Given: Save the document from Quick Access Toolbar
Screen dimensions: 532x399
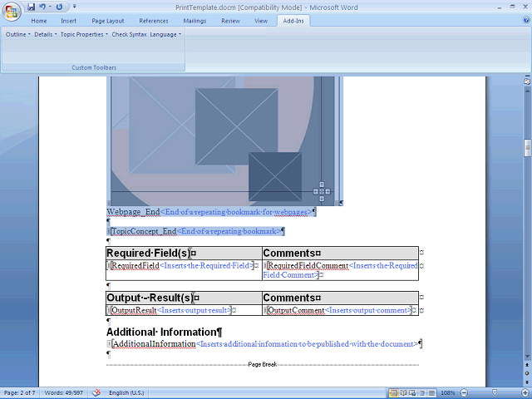Looking at the screenshot, I should (32, 7).
